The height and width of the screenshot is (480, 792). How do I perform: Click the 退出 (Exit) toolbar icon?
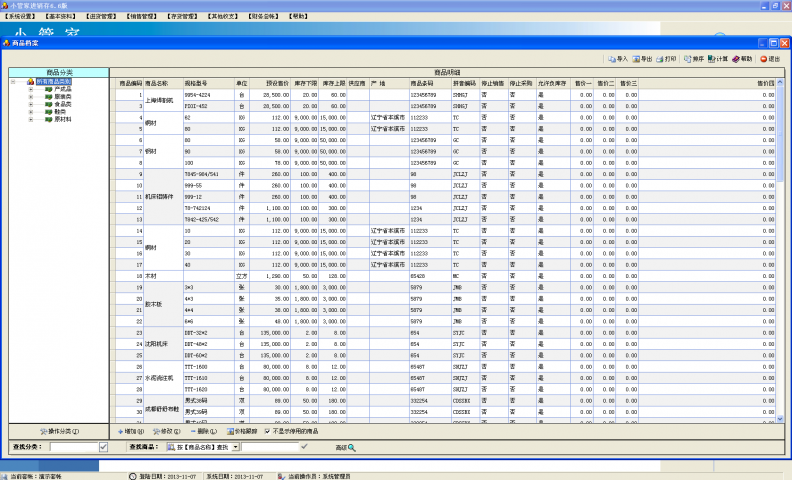[769, 60]
